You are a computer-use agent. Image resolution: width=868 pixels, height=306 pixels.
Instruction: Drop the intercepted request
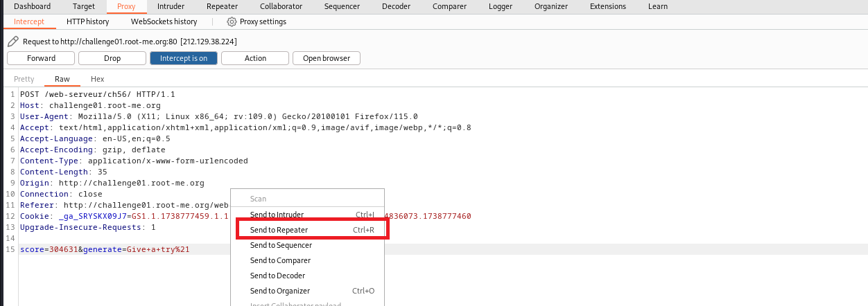click(x=112, y=58)
